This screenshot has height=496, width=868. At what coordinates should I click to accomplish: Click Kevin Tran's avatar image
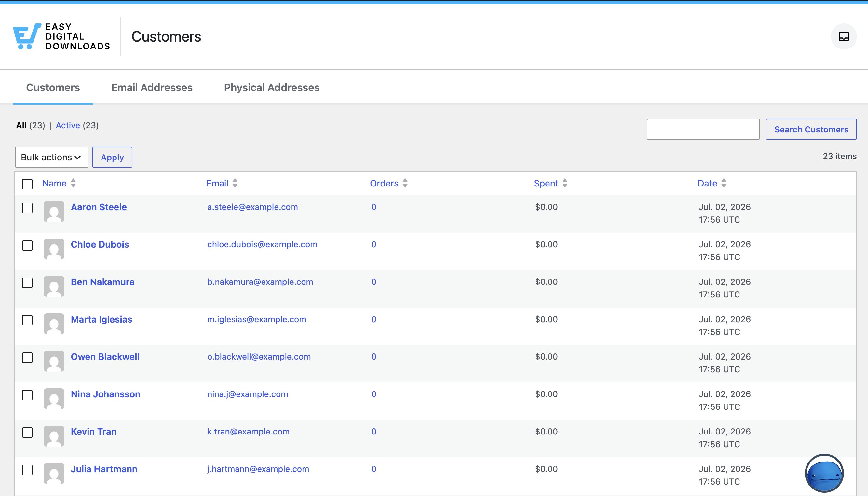[x=54, y=436]
